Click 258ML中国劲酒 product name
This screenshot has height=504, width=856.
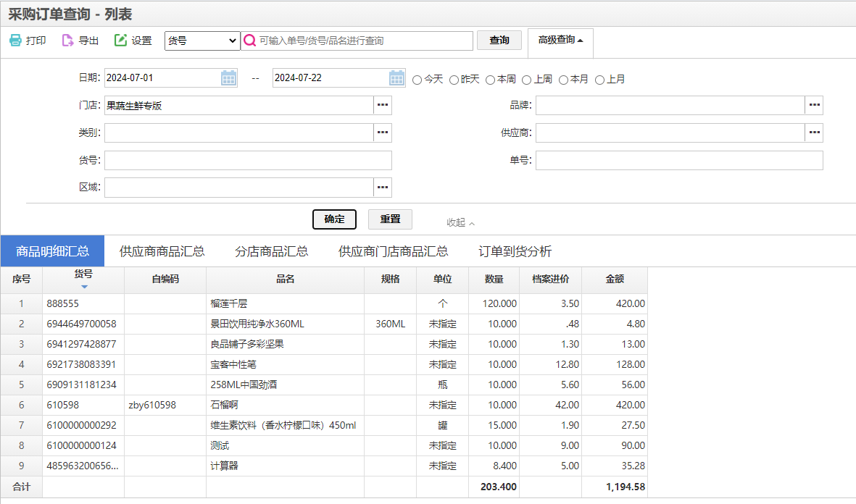(244, 385)
